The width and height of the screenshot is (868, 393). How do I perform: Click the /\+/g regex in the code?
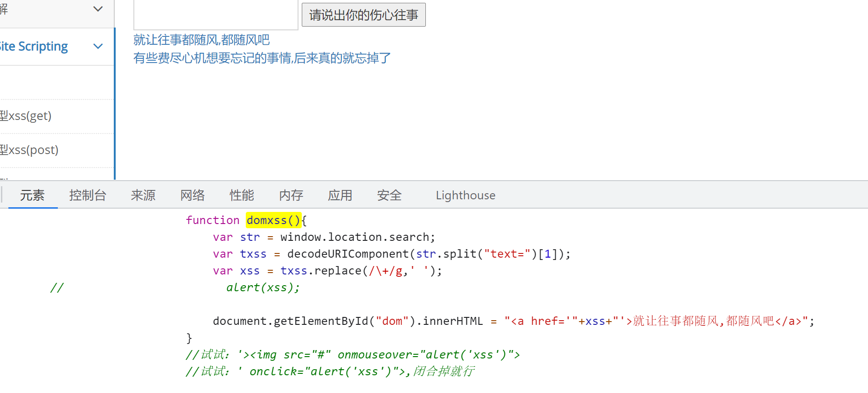coord(386,271)
